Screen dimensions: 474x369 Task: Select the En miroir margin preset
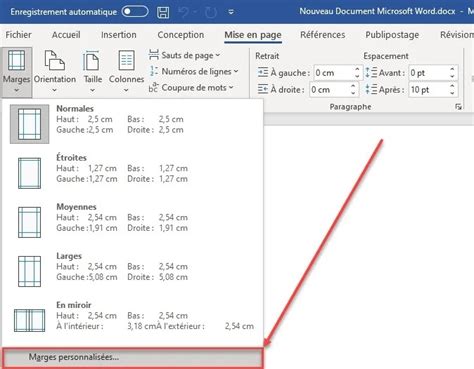(133, 320)
